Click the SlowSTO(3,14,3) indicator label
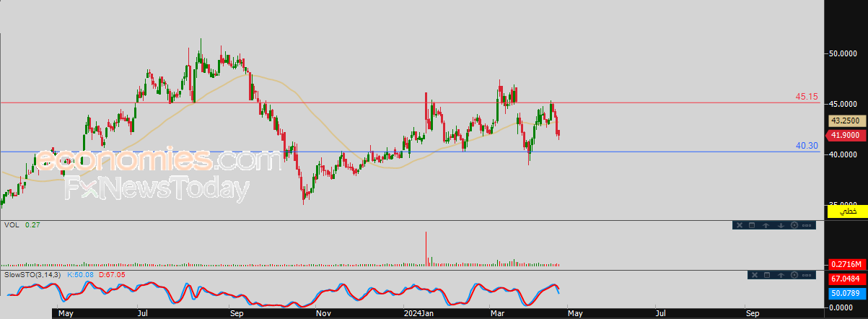This screenshot has height=319, width=868. (x=33, y=275)
